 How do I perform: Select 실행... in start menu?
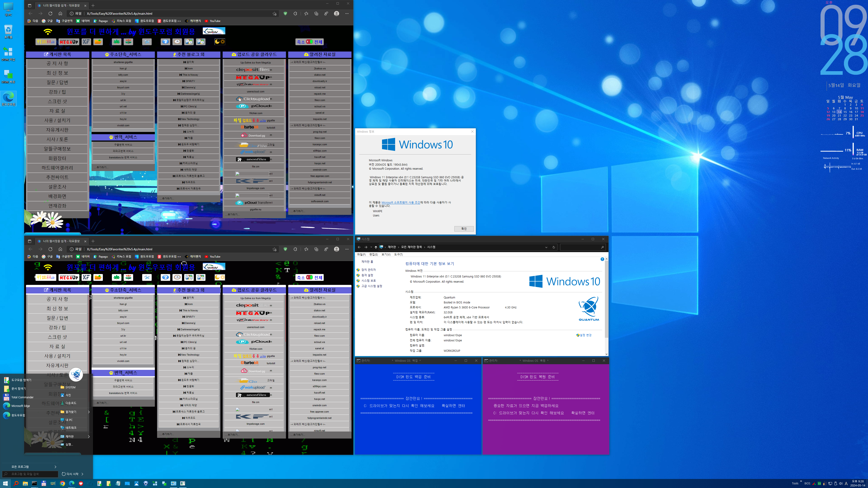coord(67,445)
